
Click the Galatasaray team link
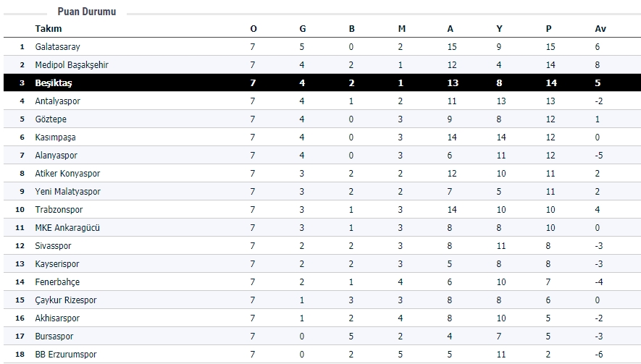pyautogui.click(x=57, y=47)
